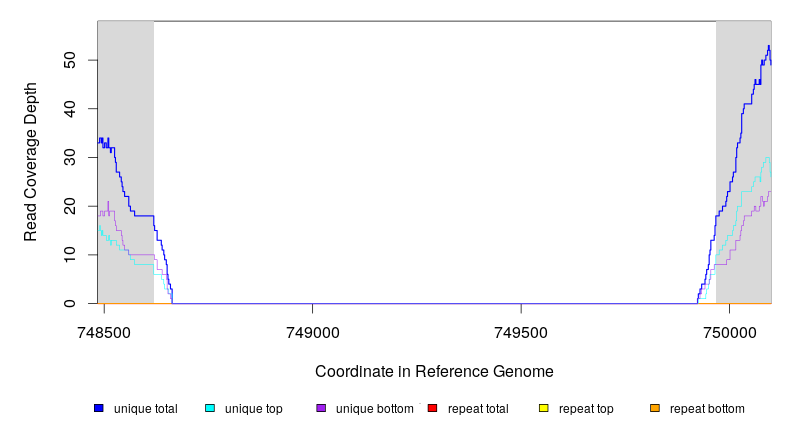The image size is (792, 432).
Task: Select the 'repeat top' legend label
Action: pyautogui.click(x=586, y=409)
